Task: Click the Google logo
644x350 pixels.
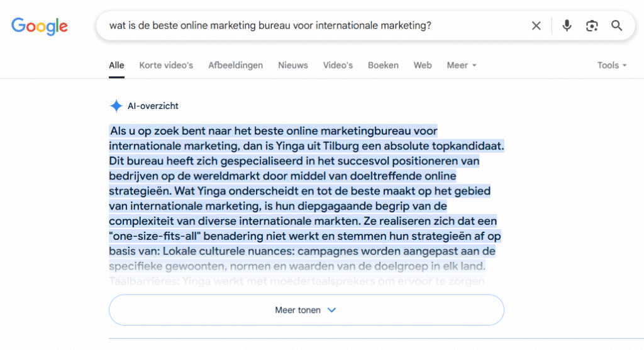Action: pyautogui.click(x=40, y=26)
